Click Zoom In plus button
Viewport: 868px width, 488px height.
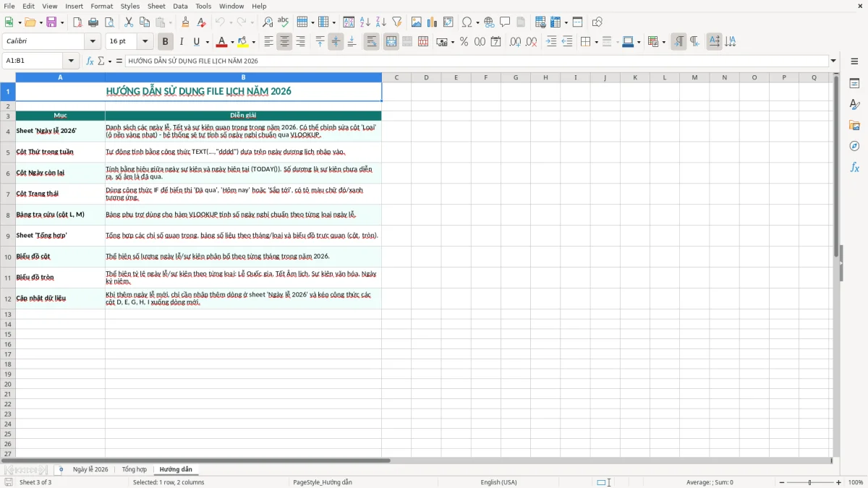(x=839, y=482)
